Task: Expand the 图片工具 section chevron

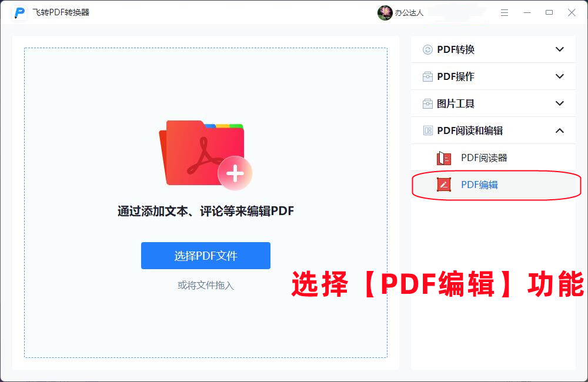Action: pos(560,103)
